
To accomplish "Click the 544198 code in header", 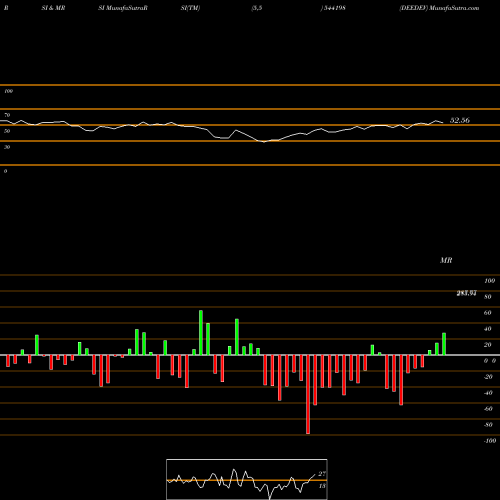I will tap(334, 8).
